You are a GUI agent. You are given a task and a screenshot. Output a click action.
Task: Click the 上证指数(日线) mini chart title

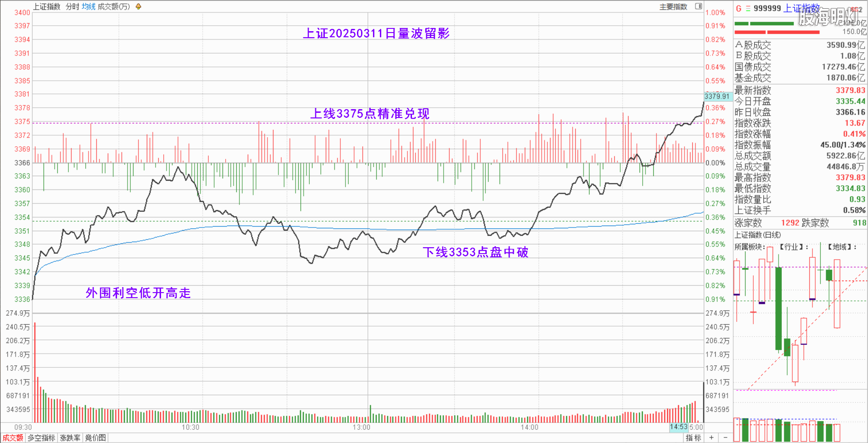(757, 235)
